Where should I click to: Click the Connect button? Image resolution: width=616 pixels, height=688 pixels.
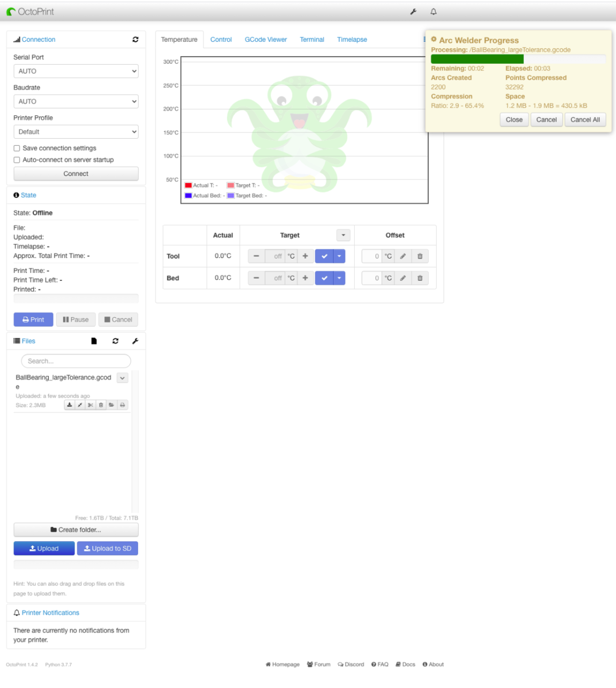(x=76, y=174)
